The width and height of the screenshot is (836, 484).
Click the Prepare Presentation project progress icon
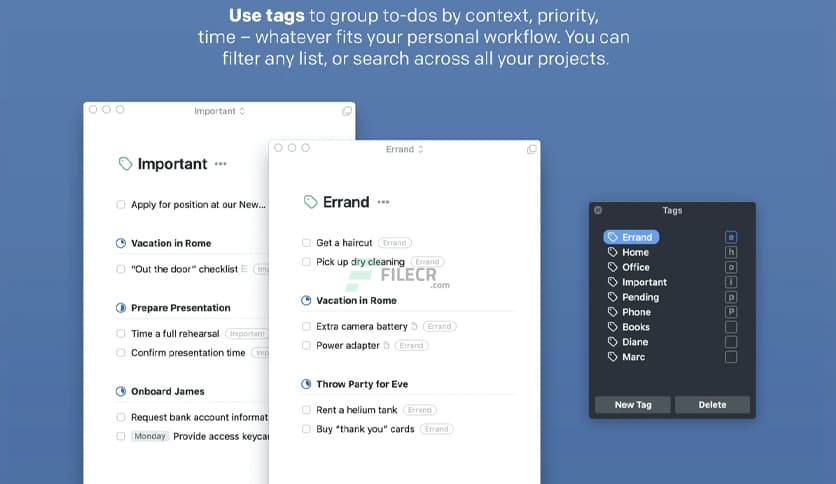point(121,308)
